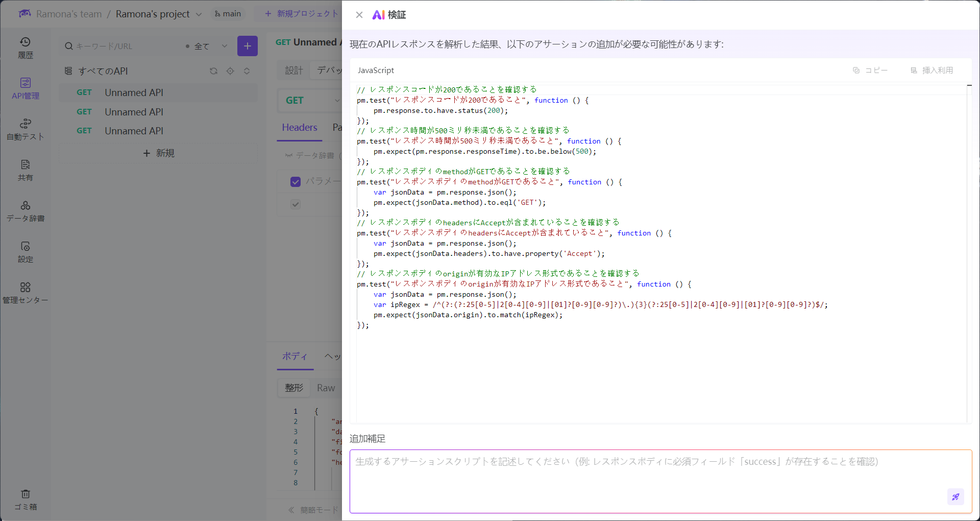The image size is (980, 521).
Task: Open the 自動テスト sidebar panel
Action: click(x=26, y=129)
